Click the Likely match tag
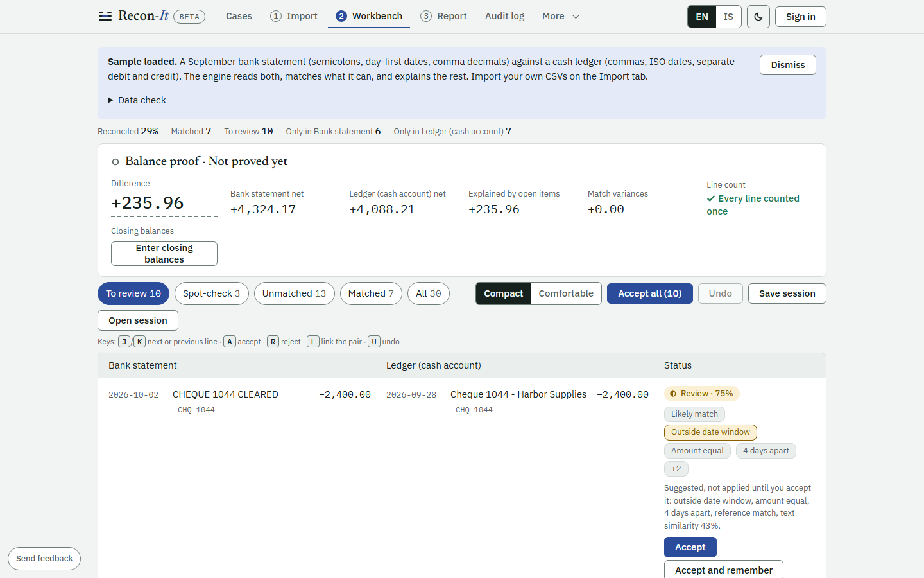This screenshot has width=924, height=578. 694,414
